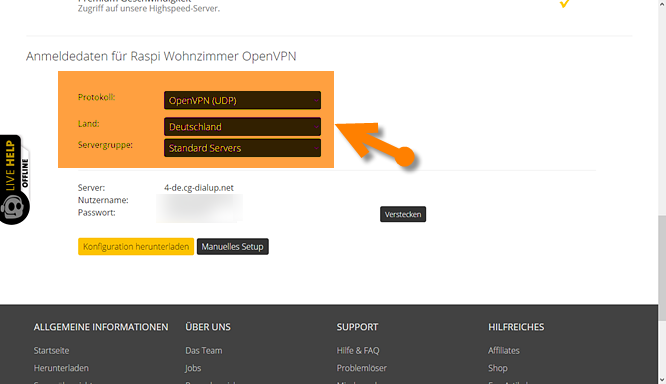
Task: Click the Startseite footer link
Action: [51, 350]
